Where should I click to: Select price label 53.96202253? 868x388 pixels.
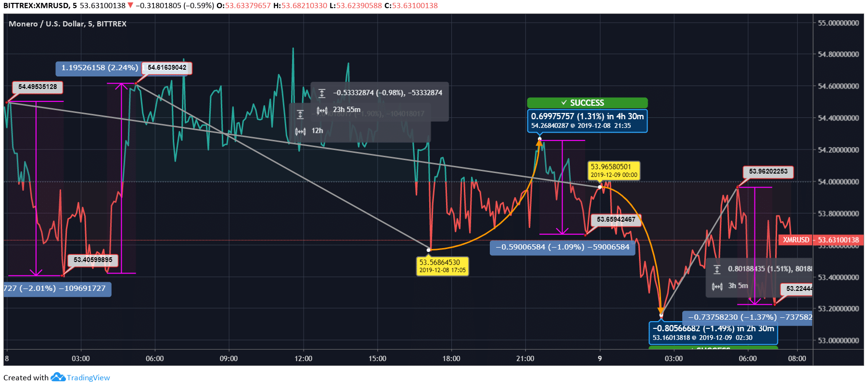click(768, 172)
